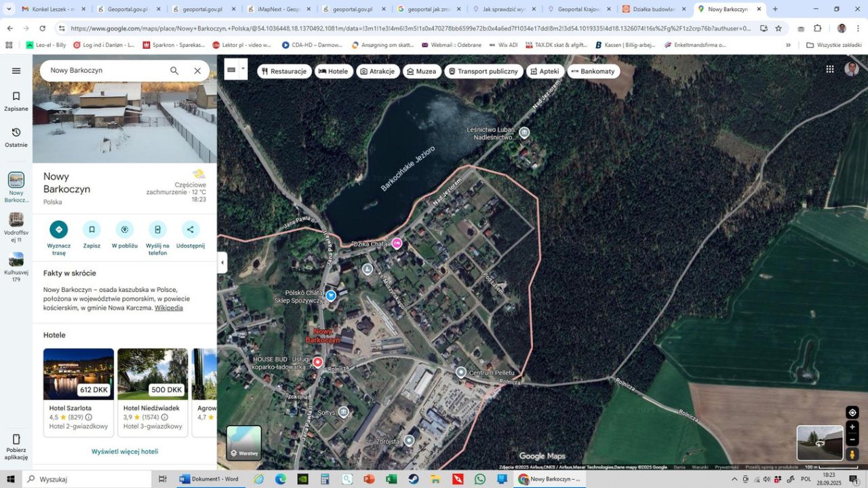
Task: Filter by Transport publiczny
Action: tap(484, 71)
